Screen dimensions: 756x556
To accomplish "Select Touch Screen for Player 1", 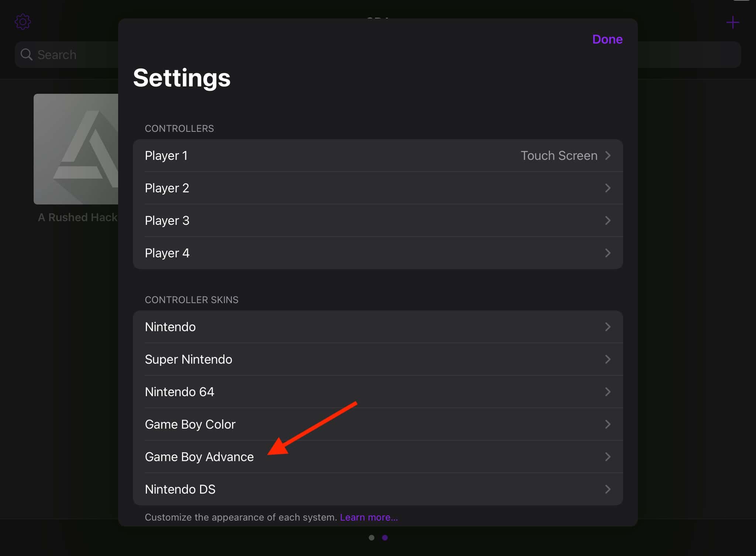I will 558,155.
